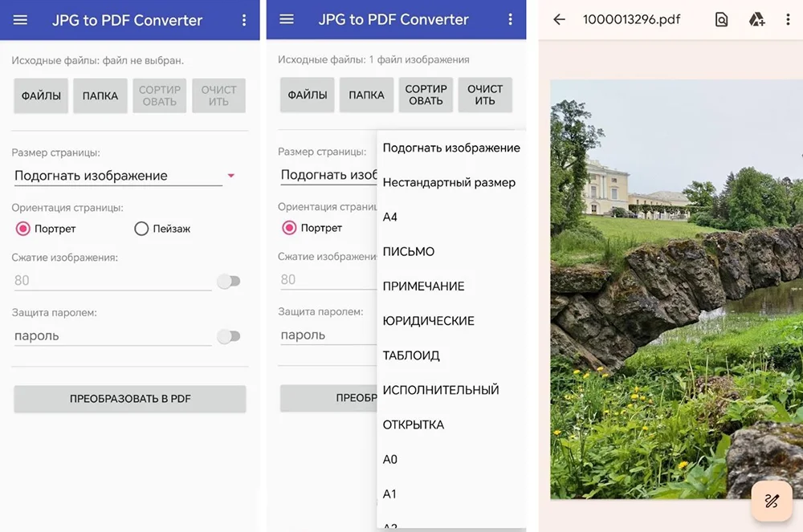Choose Нестандартный размер from the size list
The height and width of the screenshot is (532, 803).
[449, 182]
